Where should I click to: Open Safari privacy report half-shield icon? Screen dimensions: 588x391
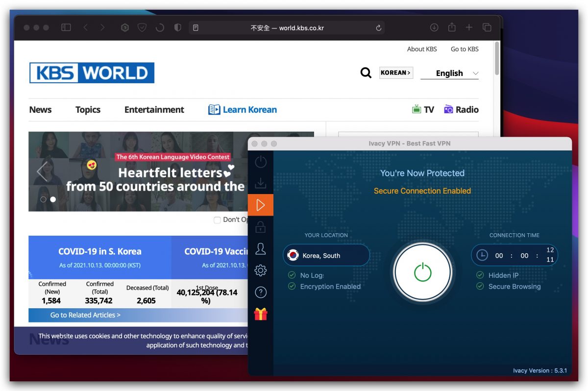177,28
